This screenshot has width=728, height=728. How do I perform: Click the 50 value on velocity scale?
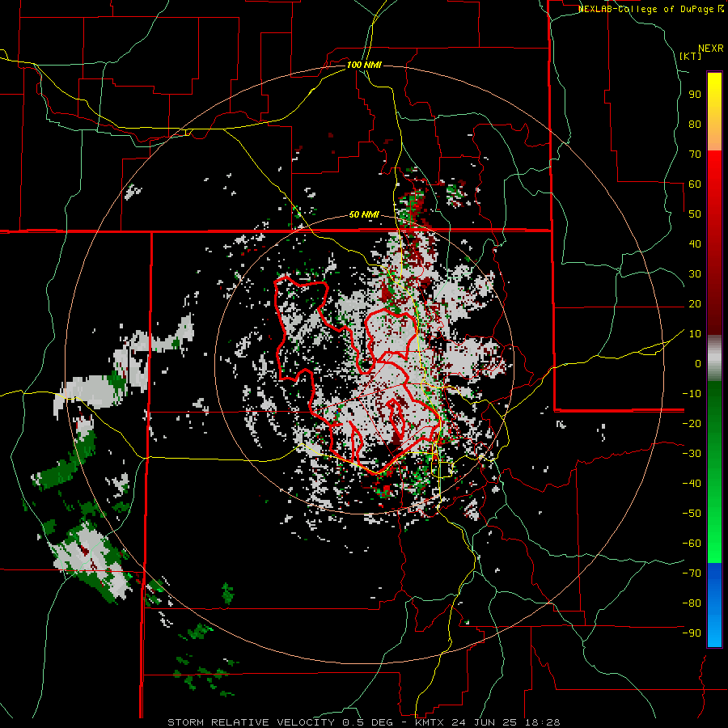[695, 214]
